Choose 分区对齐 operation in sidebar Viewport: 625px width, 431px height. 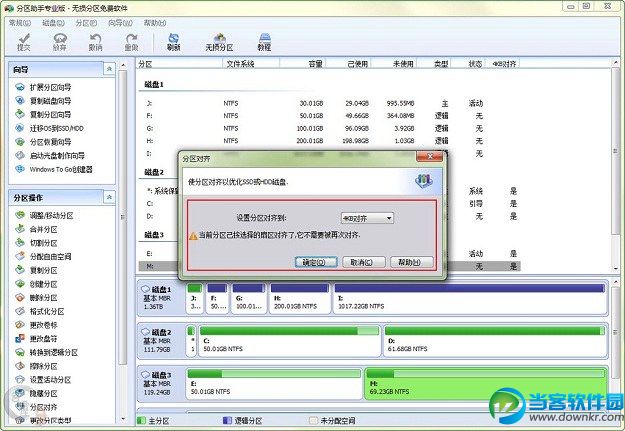point(36,407)
